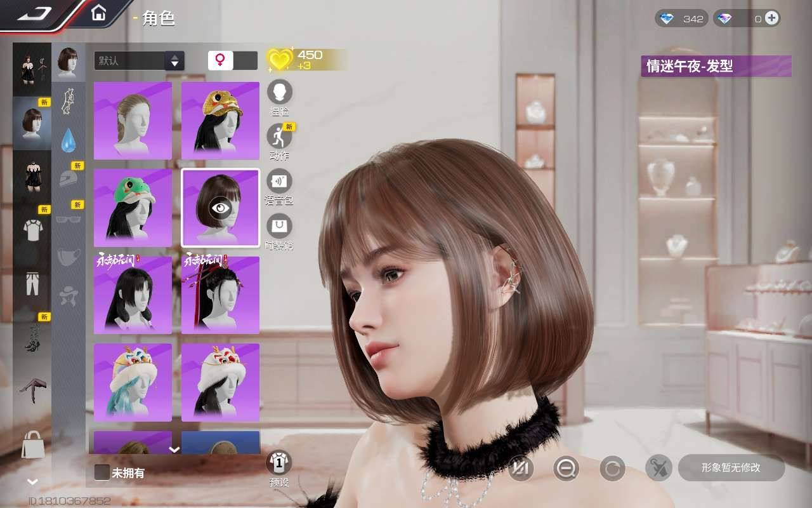Viewport: 812px width, 508px height.
Task: Open the 时装馆 fashion shop icon
Action: click(280, 226)
